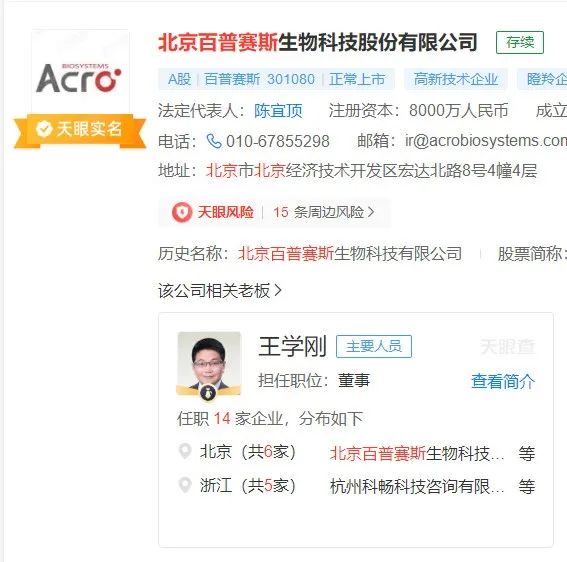Click the location pin next to 浙江
The image size is (567, 562).
point(185,485)
